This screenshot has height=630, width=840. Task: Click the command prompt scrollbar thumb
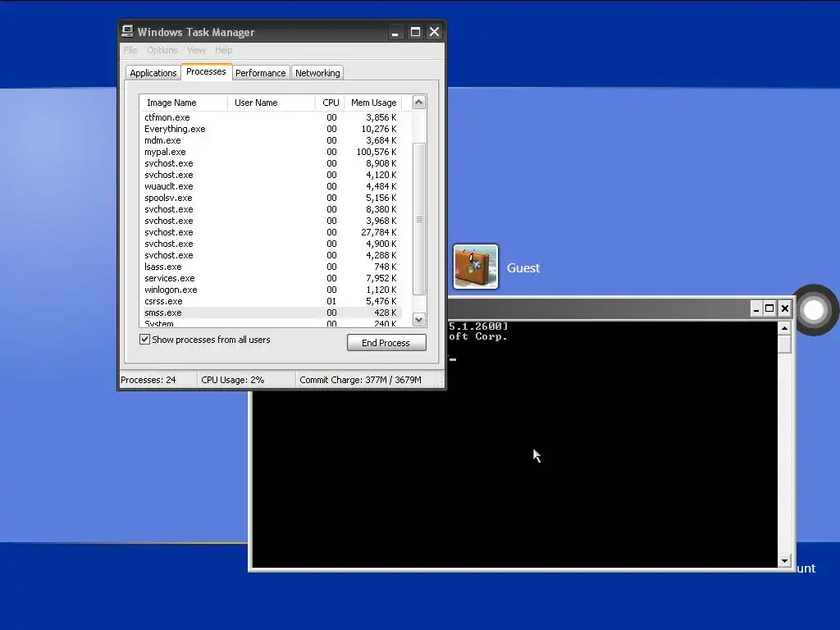pos(784,344)
